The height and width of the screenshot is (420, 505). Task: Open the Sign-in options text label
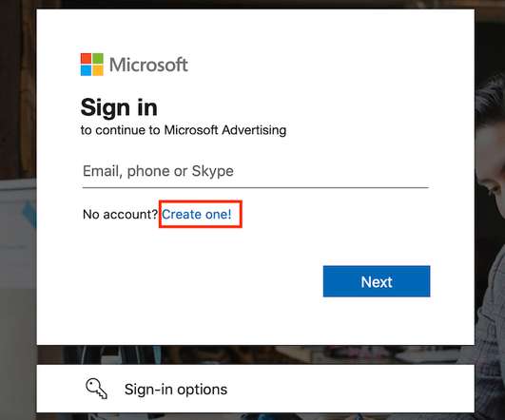tap(176, 390)
